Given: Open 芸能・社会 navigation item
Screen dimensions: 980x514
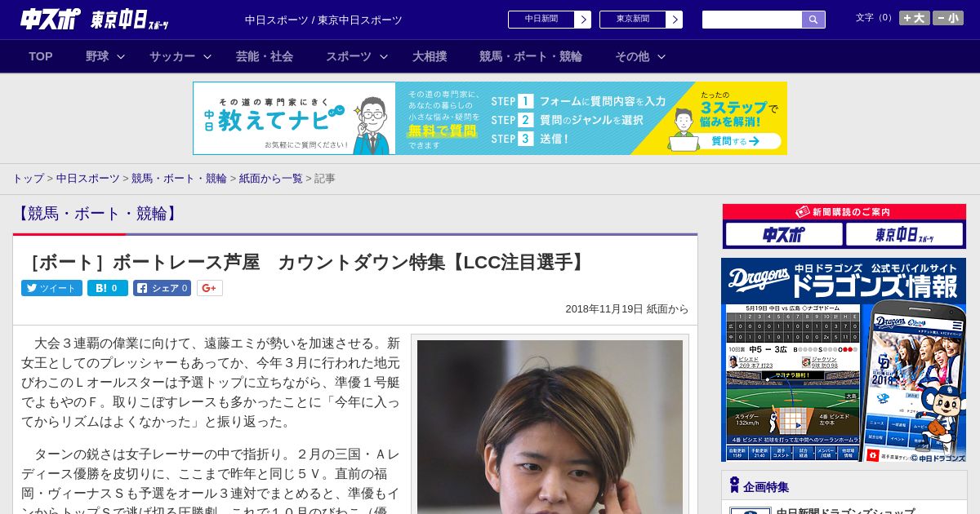Looking at the screenshot, I should pos(265,56).
